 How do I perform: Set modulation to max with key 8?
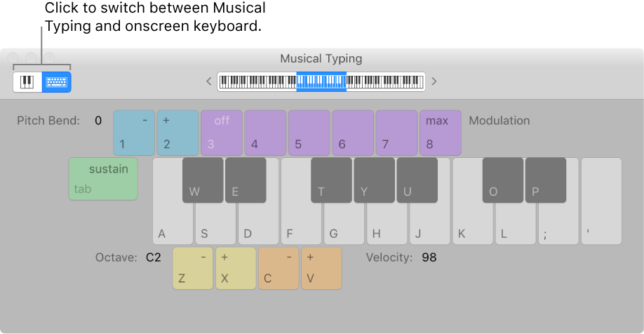coord(441,133)
